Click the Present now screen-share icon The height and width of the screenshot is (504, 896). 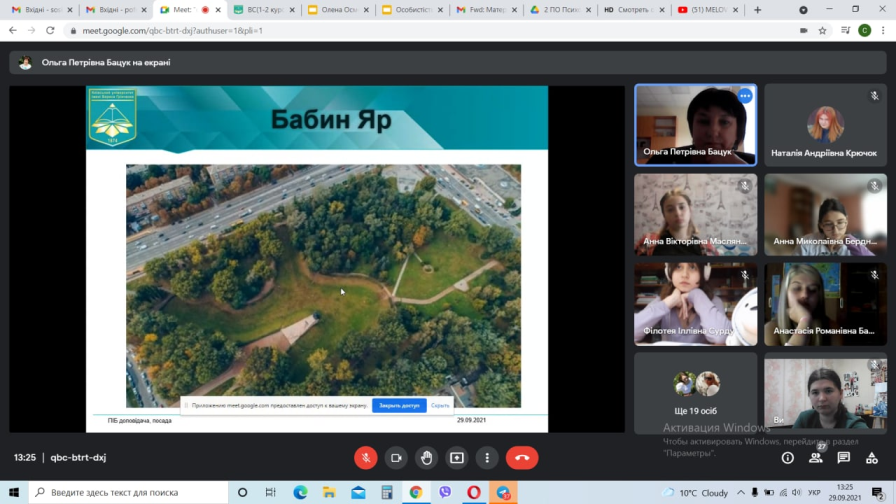(x=457, y=458)
